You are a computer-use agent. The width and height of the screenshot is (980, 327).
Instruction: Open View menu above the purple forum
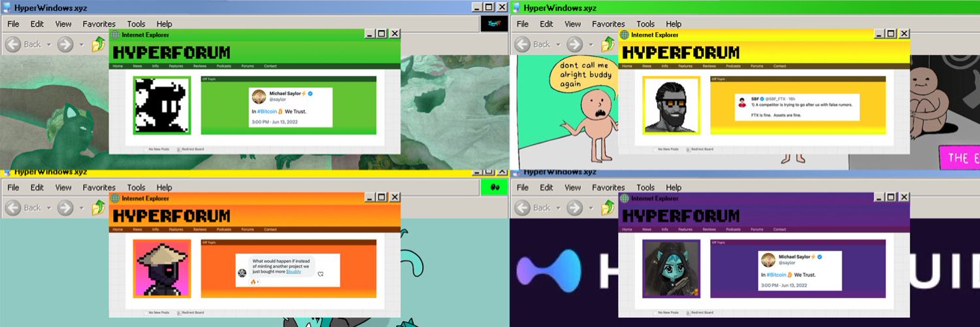click(x=573, y=188)
